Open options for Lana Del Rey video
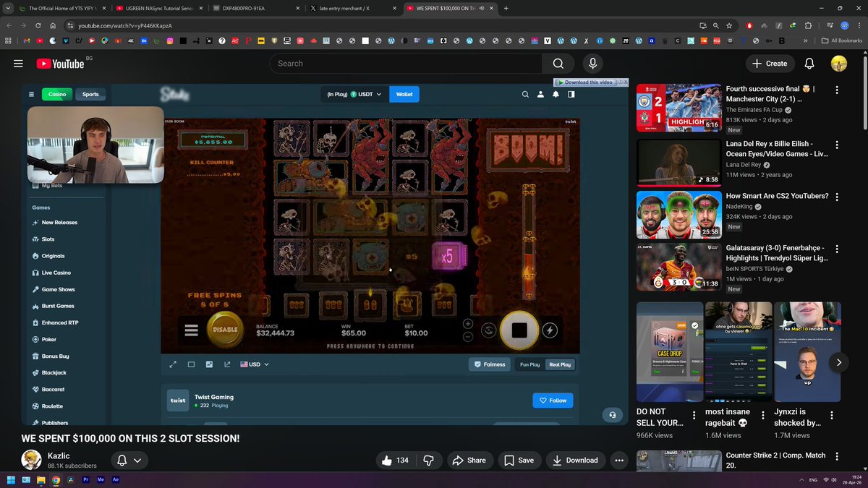This screenshot has height=488, width=868. point(837,146)
